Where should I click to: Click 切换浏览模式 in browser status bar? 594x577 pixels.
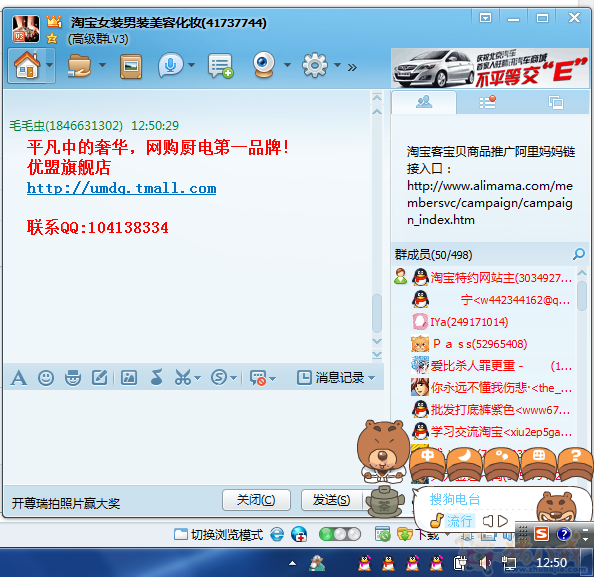point(219,535)
